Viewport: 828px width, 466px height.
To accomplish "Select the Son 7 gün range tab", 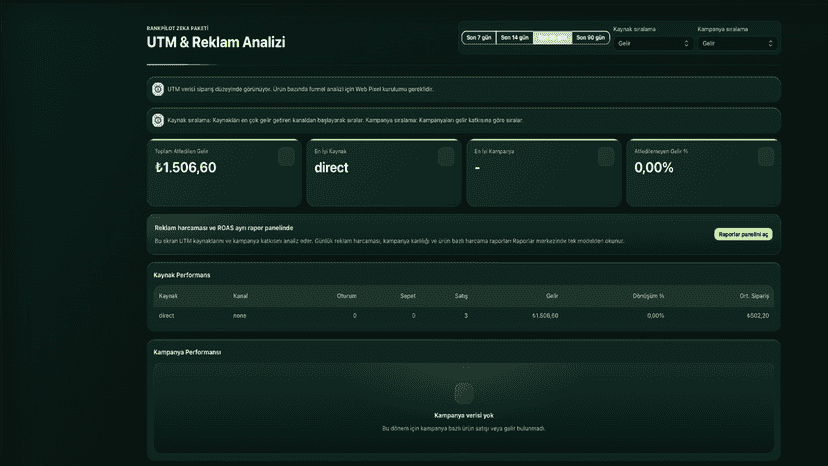I will coord(479,38).
